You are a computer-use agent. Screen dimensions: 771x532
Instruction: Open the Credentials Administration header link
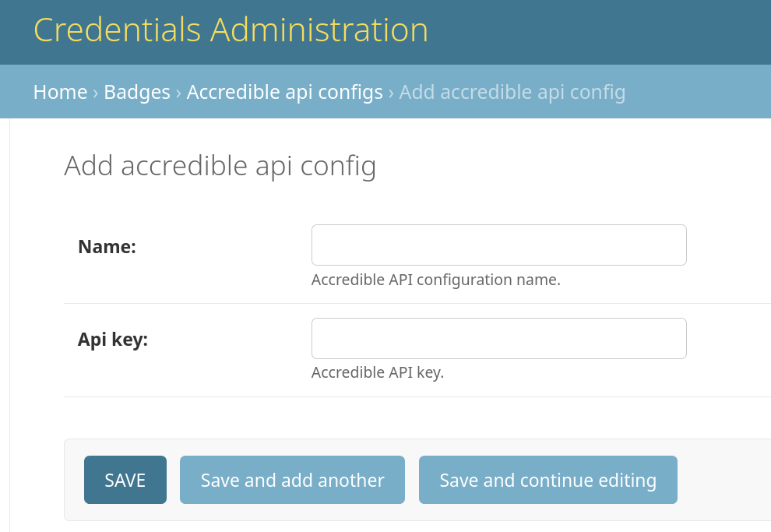pos(231,30)
